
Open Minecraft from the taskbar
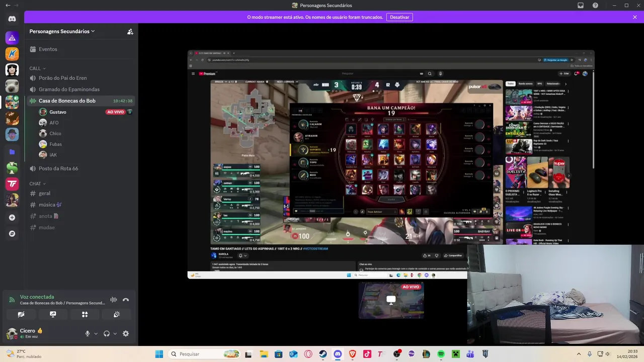pos(455,354)
